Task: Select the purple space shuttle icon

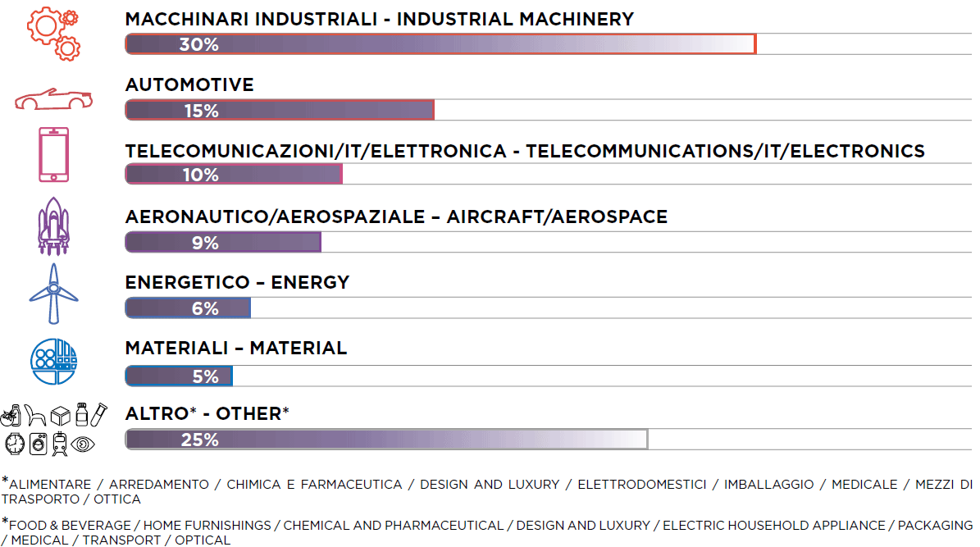Action: (54, 226)
